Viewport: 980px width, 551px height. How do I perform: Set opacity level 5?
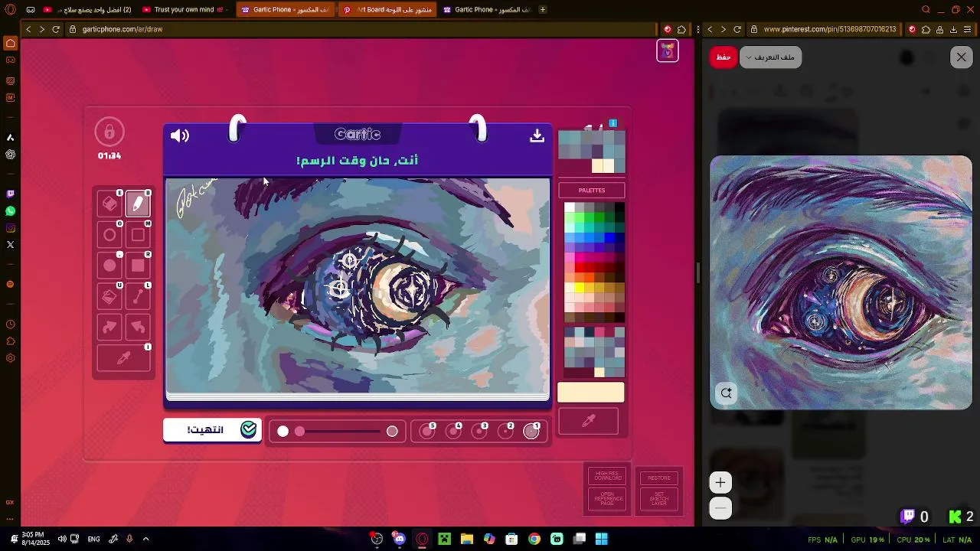[x=427, y=432]
